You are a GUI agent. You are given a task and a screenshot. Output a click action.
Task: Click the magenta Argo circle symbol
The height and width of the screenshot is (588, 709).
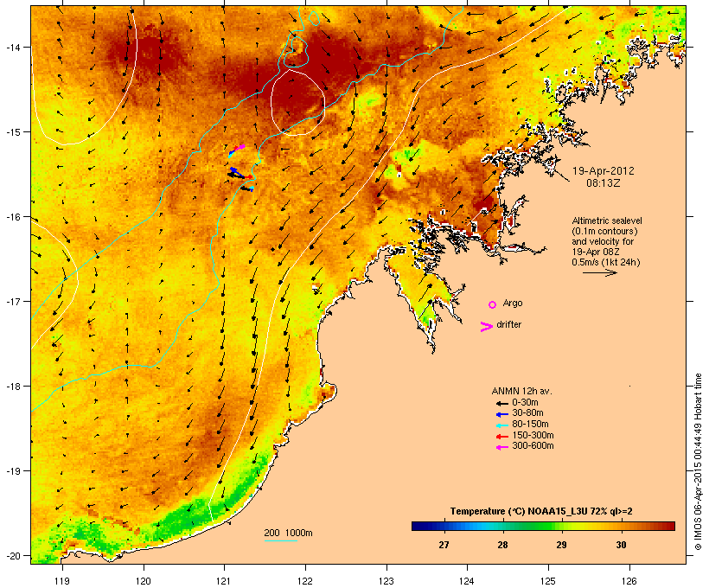(x=493, y=304)
